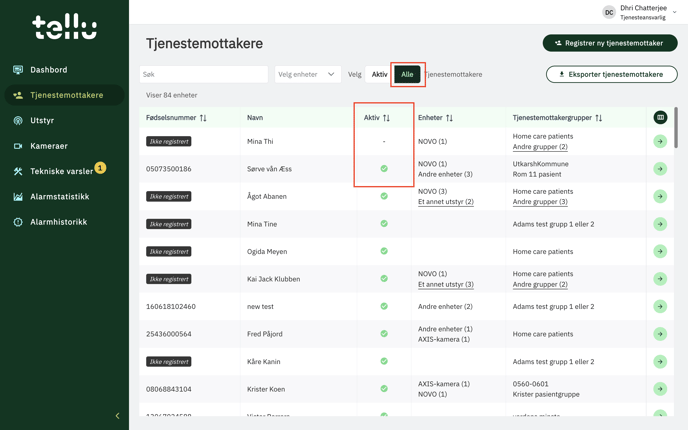Image resolution: width=688 pixels, height=430 pixels.
Task: Click the Søk search field
Action: click(204, 75)
